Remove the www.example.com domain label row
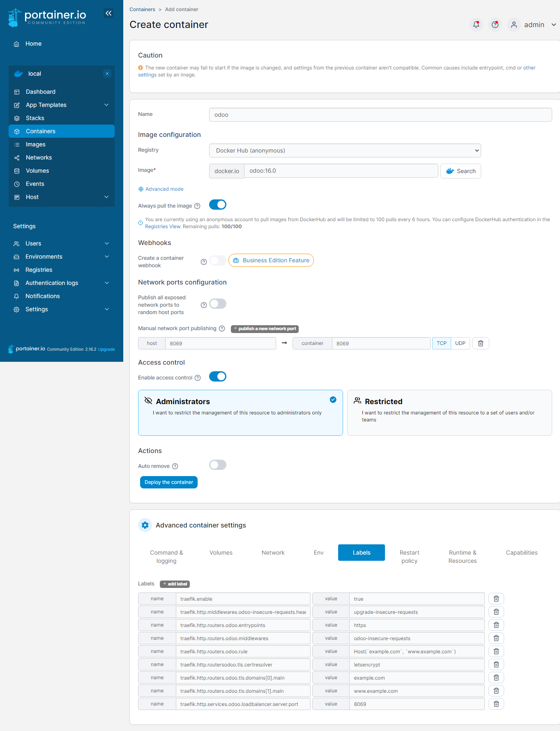Viewport: 560px width, 731px height. (x=496, y=691)
